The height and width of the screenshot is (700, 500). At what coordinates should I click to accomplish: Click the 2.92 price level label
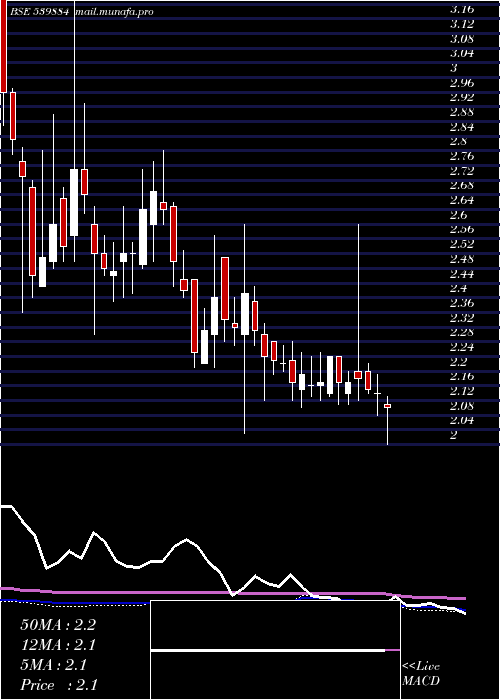pyautogui.click(x=461, y=97)
